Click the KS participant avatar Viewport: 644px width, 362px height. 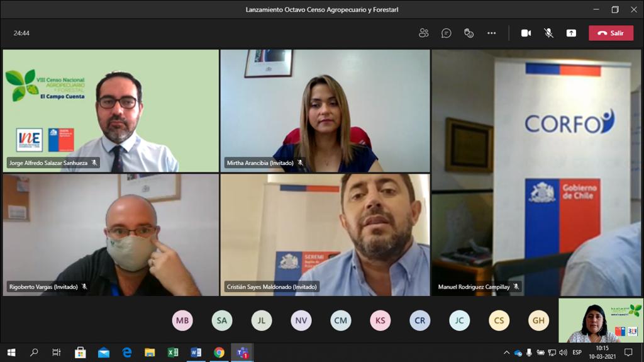pyautogui.click(x=380, y=320)
